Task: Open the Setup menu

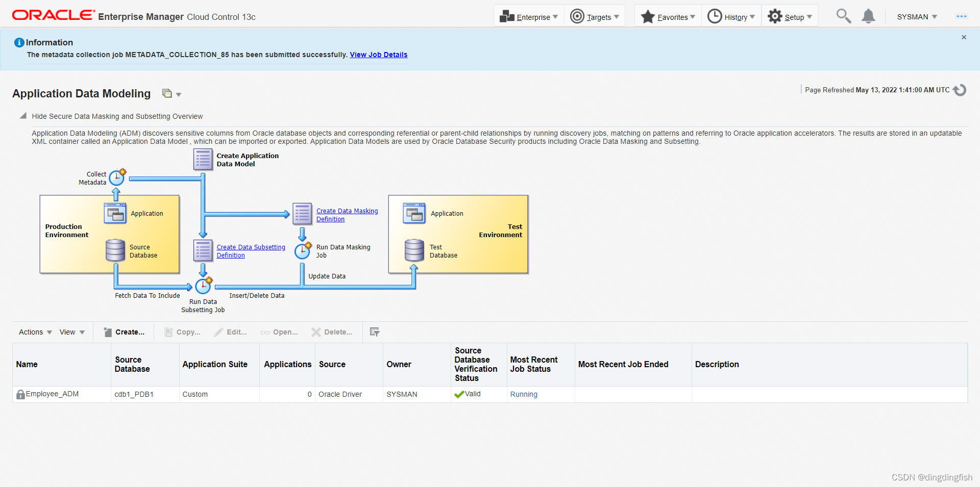Action: pos(790,17)
